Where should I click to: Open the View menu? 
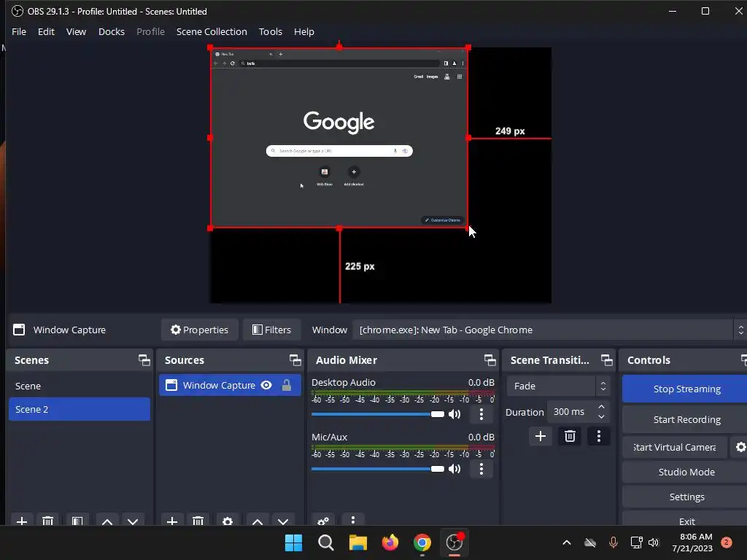[x=76, y=31]
